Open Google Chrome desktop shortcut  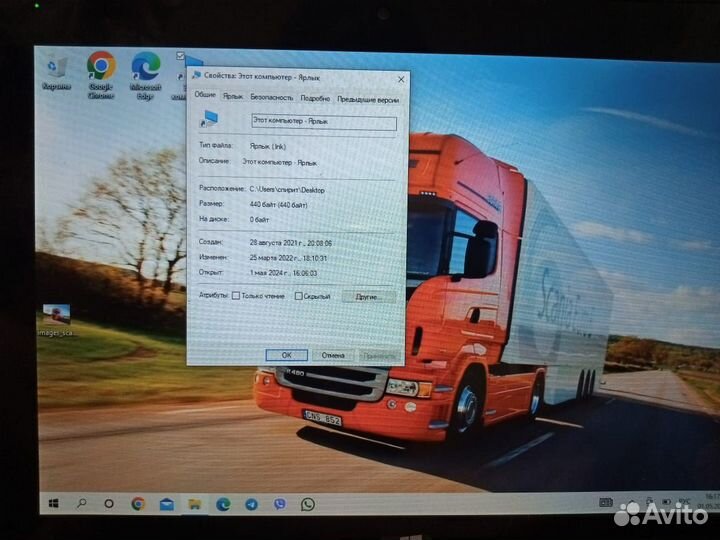[x=100, y=67]
